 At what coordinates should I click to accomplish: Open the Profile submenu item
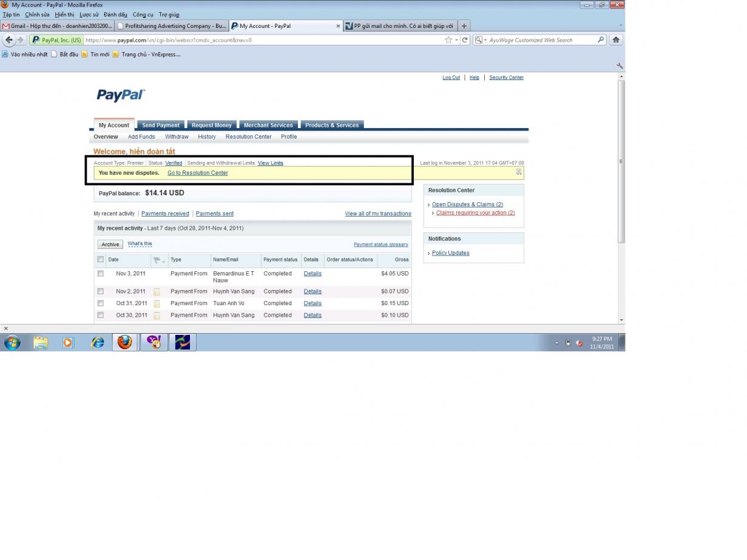pos(289,137)
